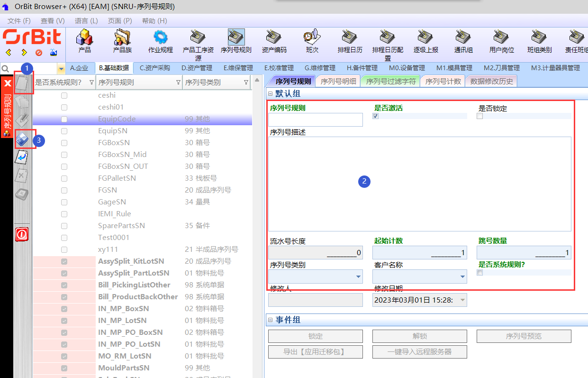The height and width of the screenshot is (378, 588).
Task: Open 作业规程 gear icon
Action: pos(161,41)
